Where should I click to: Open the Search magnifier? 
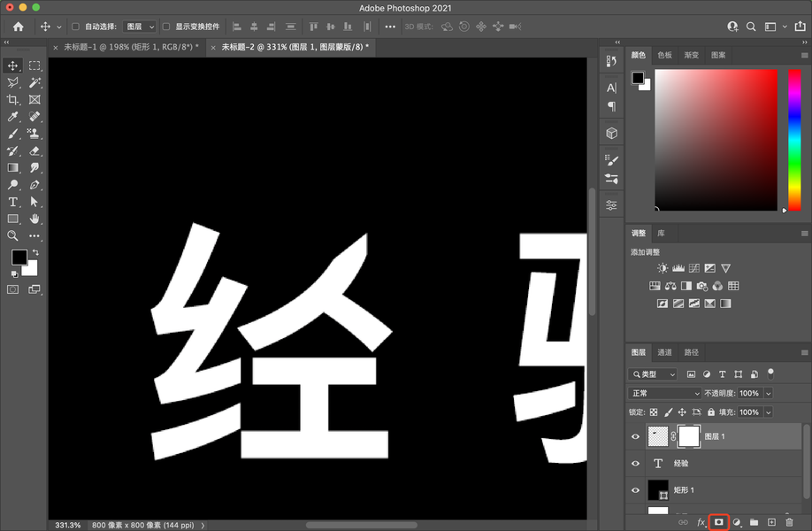tap(751, 27)
